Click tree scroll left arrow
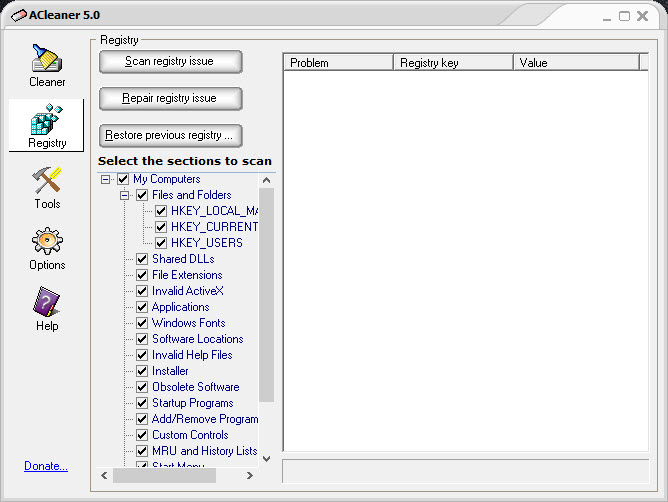The image size is (668, 502). click(x=105, y=475)
